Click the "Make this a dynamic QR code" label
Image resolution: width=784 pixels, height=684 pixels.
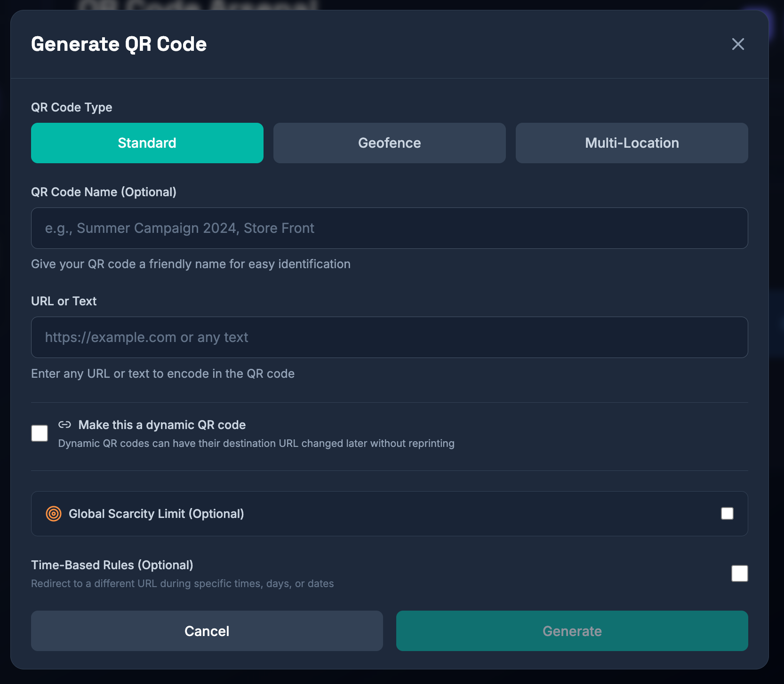pyautogui.click(x=162, y=425)
